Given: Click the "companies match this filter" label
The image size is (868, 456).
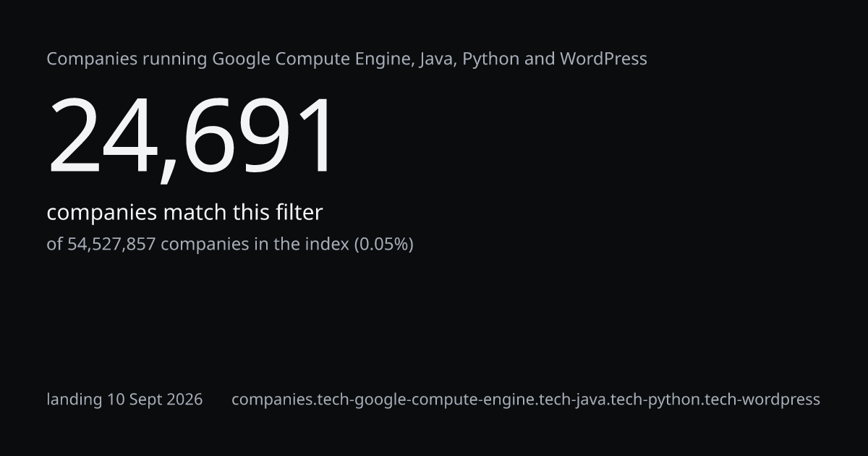Looking at the screenshot, I should (x=184, y=213).
